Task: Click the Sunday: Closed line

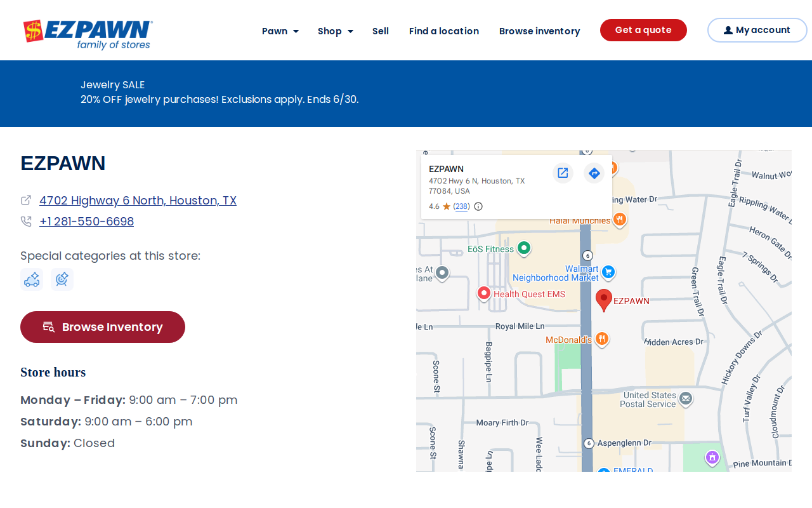Action: click(x=68, y=443)
